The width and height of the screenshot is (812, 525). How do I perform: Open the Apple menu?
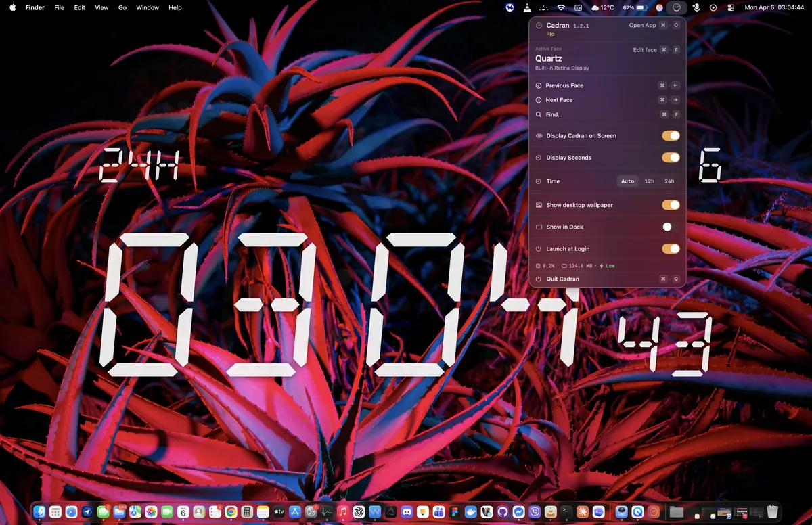(x=12, y=7)
